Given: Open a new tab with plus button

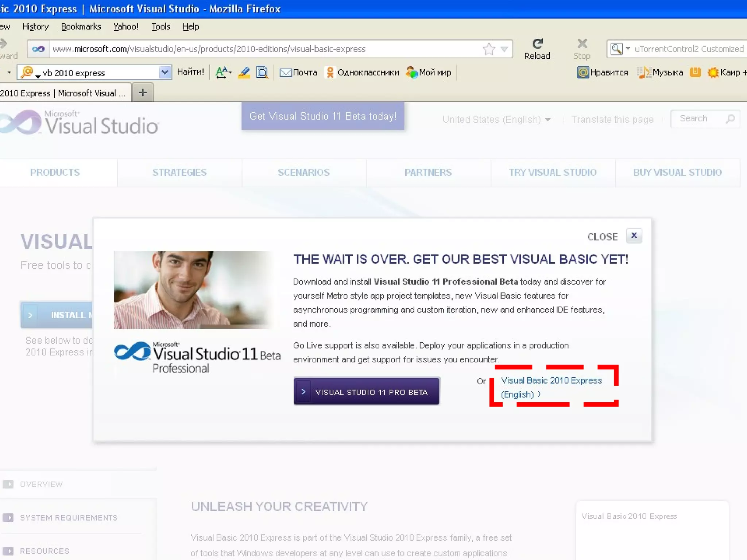Looking at the screenshot, I should 143,93.
